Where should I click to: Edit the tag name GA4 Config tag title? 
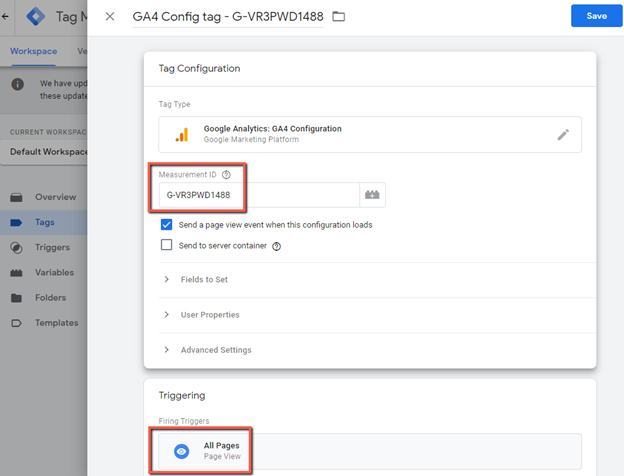(228, 17)
